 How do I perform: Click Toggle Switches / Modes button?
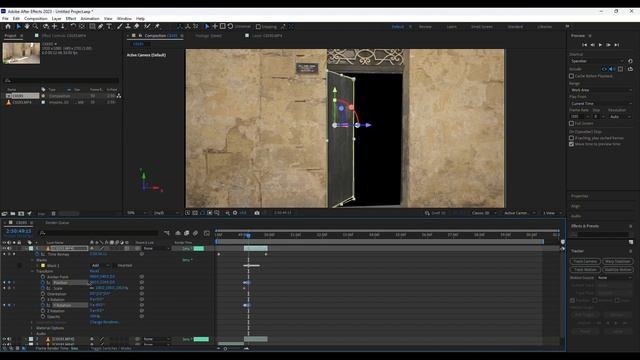tap(111, 348)
